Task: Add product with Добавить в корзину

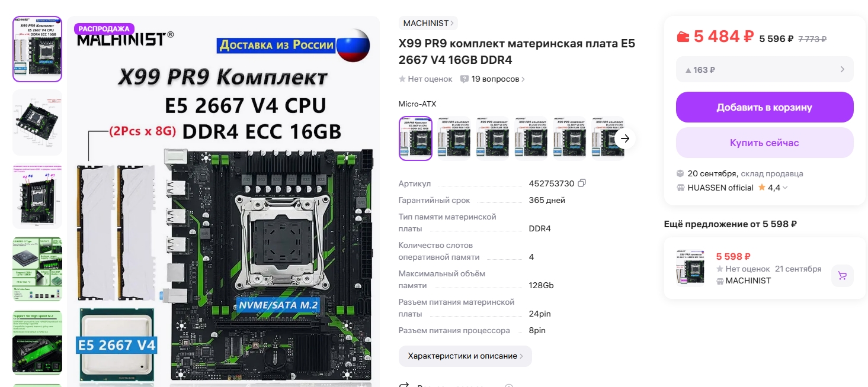Action: 765,107
